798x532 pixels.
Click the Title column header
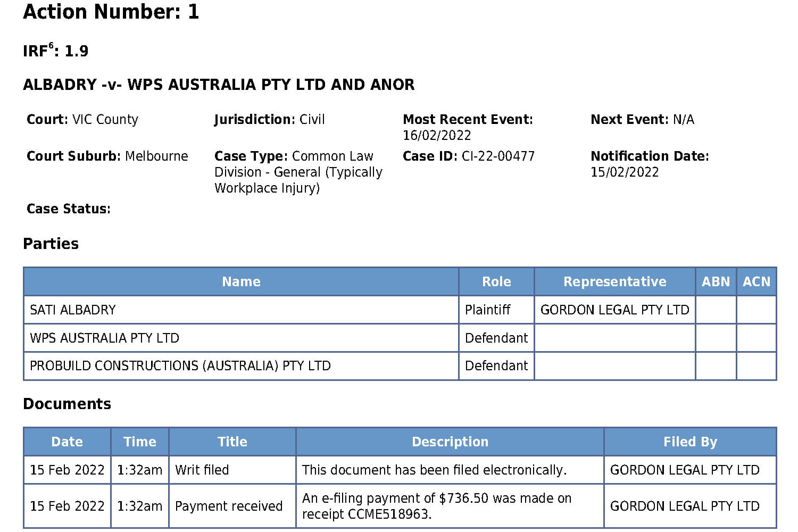click(x=232, y=442)
